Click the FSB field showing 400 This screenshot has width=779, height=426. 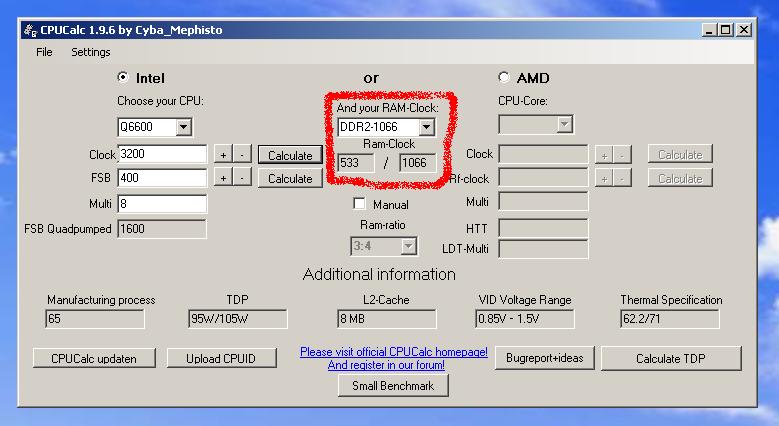162,177
